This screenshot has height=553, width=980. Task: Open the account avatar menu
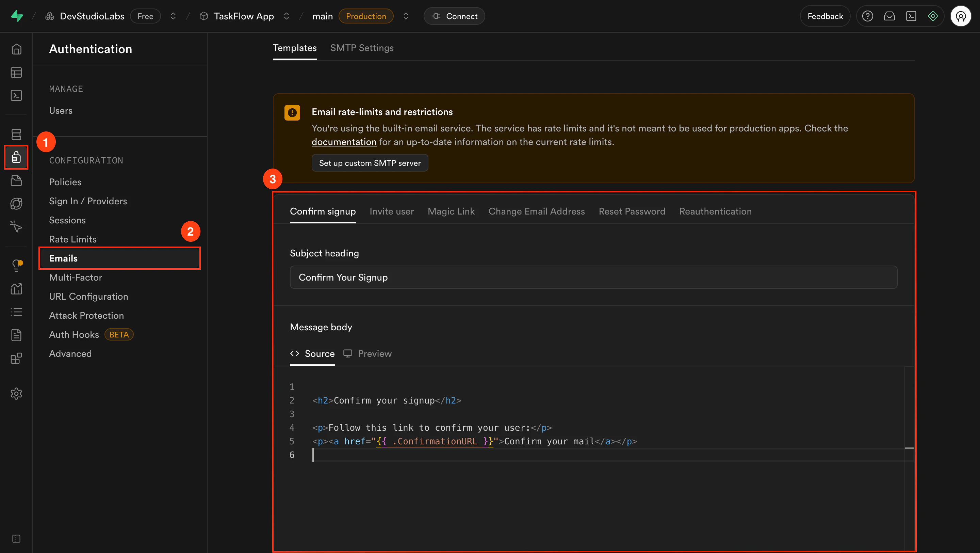tap(961, 16)
